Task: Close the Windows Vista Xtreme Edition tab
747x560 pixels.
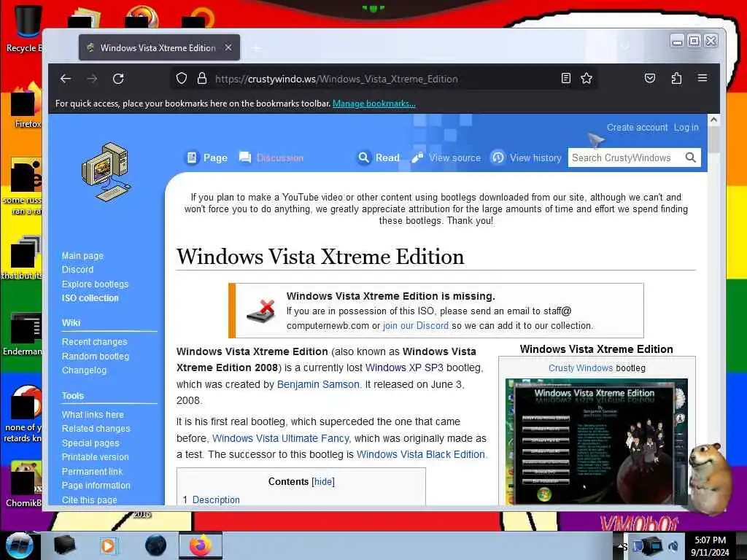Action: coord(228,47)
